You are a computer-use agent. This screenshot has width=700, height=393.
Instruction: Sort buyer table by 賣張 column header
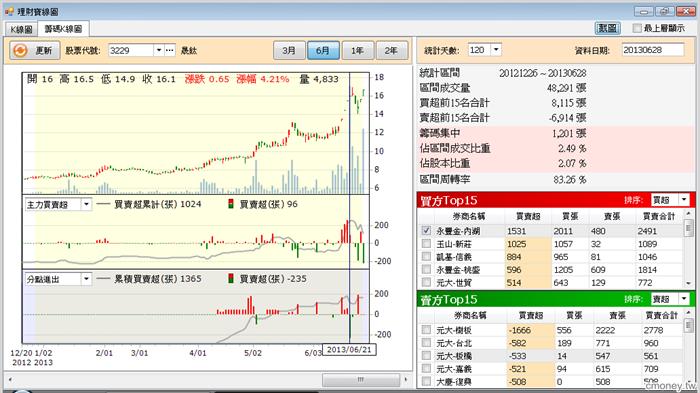612,216
